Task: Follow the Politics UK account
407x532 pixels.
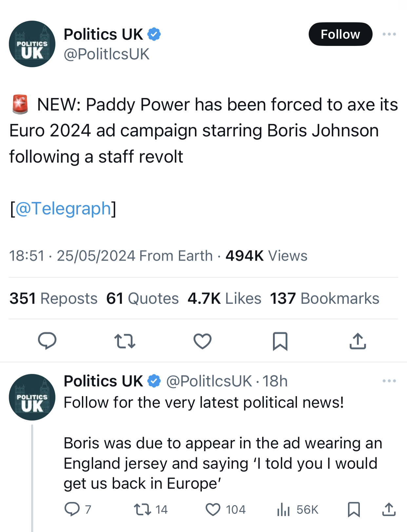Action: [x=340, y=34]
